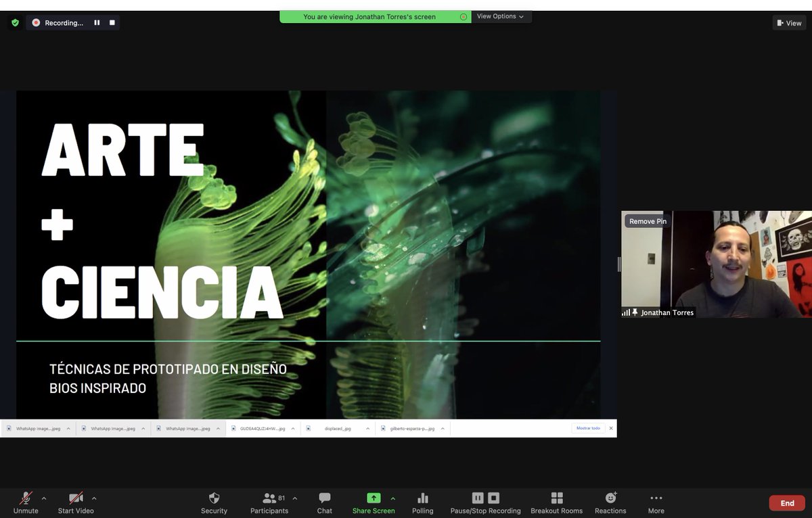Pause the meeting recording
Viewport: 812px width, 518px height.
click(478, 497)
